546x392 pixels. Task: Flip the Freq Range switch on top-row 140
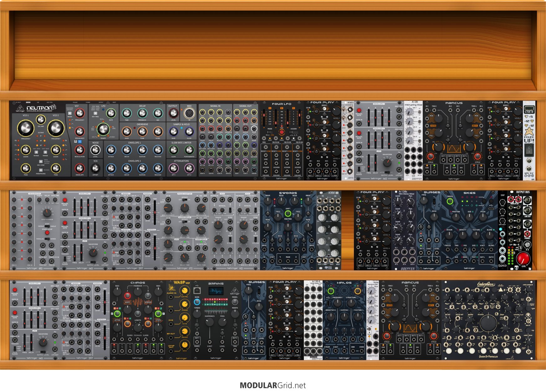pyautogui.click(x=359, y=169)
